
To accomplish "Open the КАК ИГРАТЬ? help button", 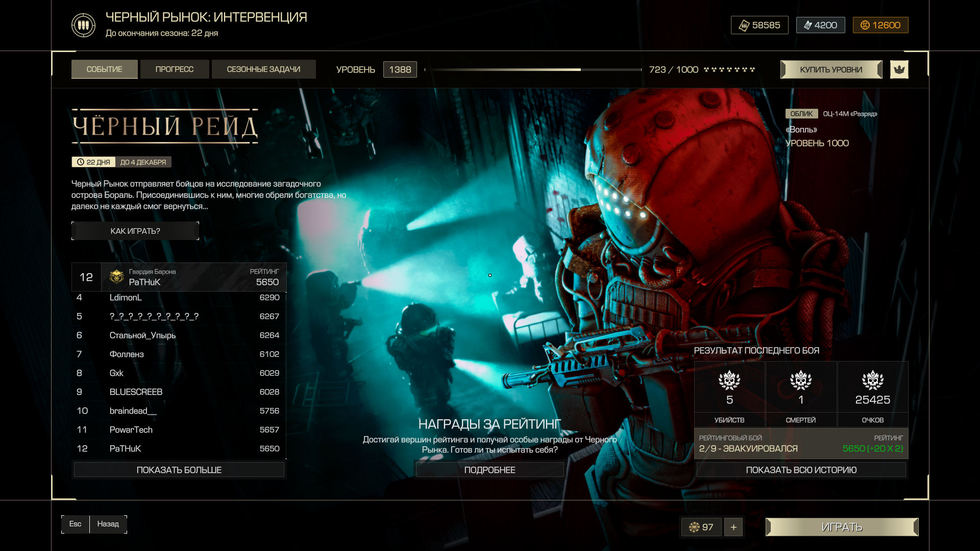I will tap(135, 231).
